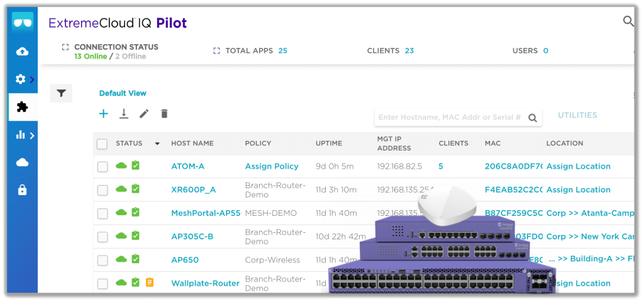The height and width of the screenshot is (304, 644).
Task: Open the Corp >> Atanta-Camp location link
Action: [x=591, y=213]
